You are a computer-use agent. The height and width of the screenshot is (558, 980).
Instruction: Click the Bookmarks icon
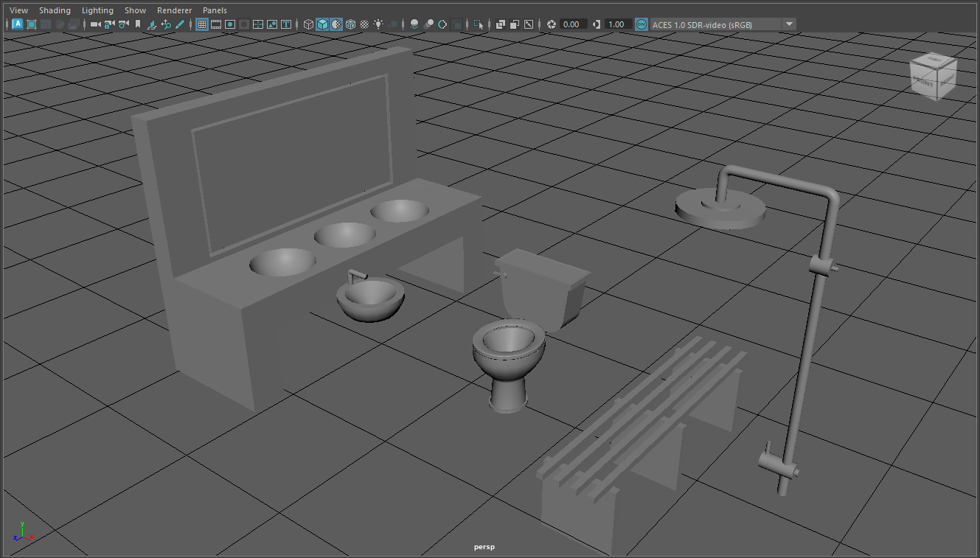(137, 24)
